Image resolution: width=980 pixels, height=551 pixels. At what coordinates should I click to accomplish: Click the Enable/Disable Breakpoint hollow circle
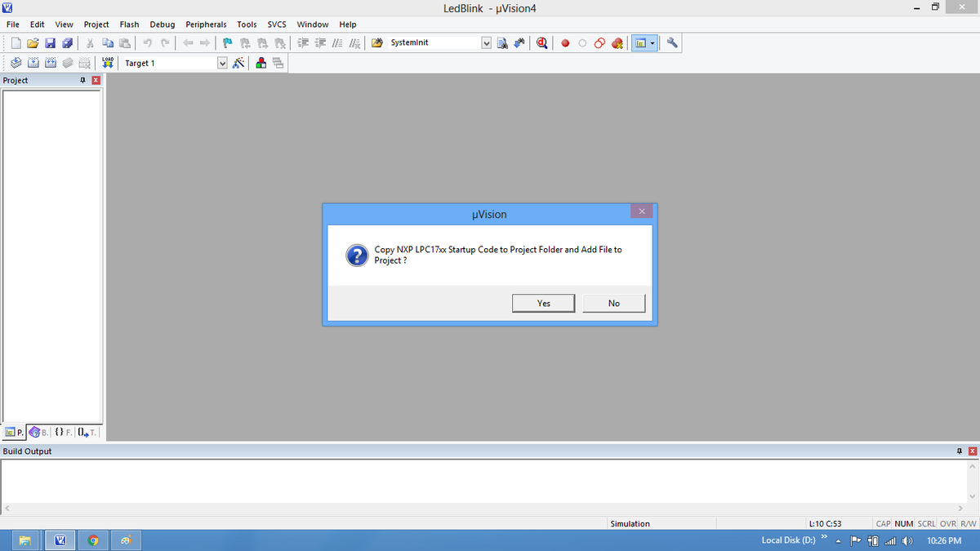[582, 43]
